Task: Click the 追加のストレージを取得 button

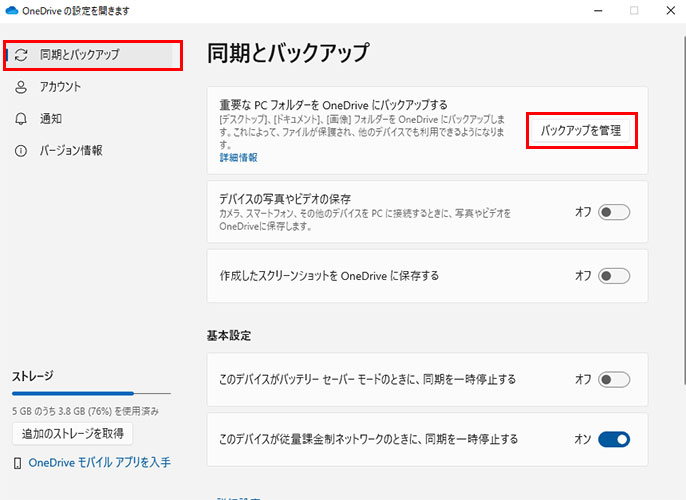Action: click(72, 433)
